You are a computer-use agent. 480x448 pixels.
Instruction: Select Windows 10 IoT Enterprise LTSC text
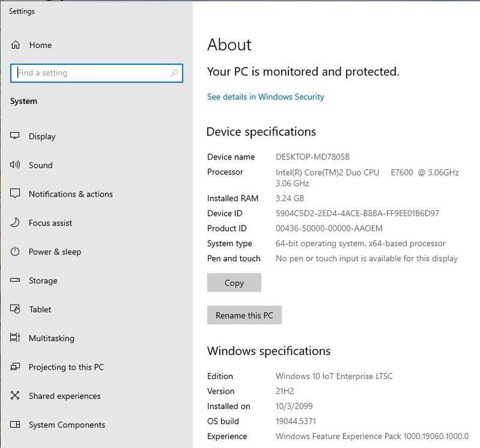pyautogui.click(x=334, y=376)
